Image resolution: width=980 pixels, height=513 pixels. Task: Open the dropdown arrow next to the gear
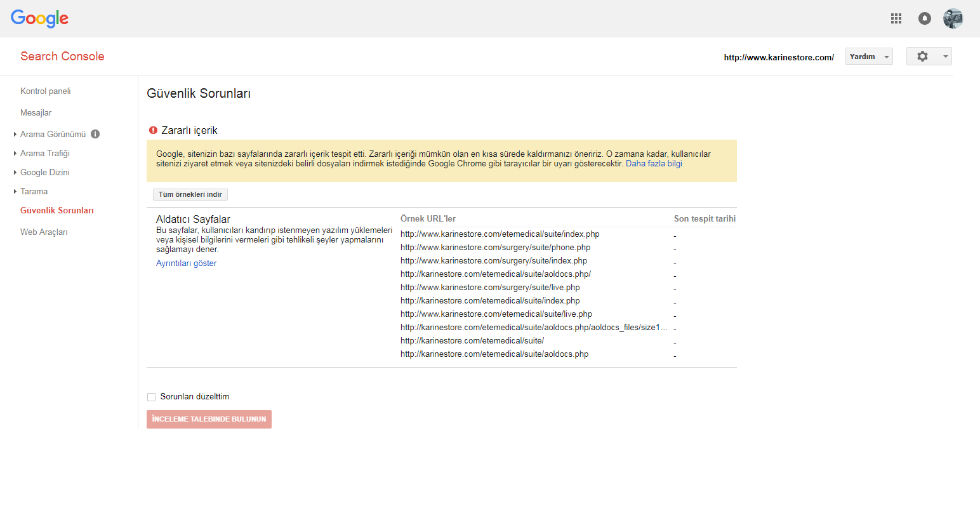pyautogui.click(x=945, y=57)
